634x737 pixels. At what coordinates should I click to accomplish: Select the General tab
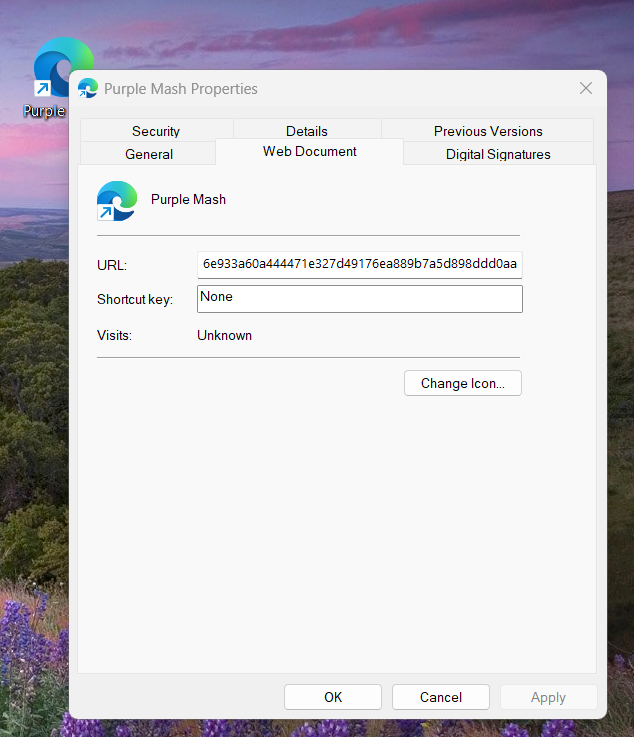149,154
